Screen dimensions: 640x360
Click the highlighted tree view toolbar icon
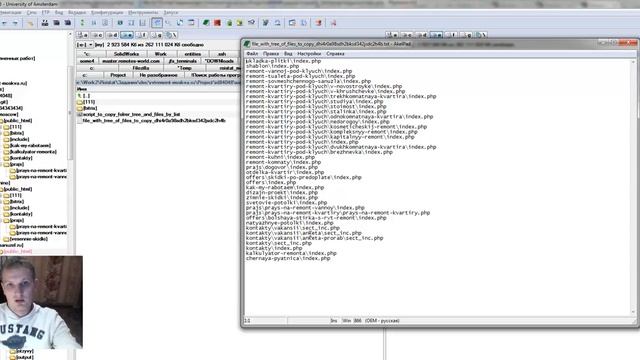tap(157, 23)
